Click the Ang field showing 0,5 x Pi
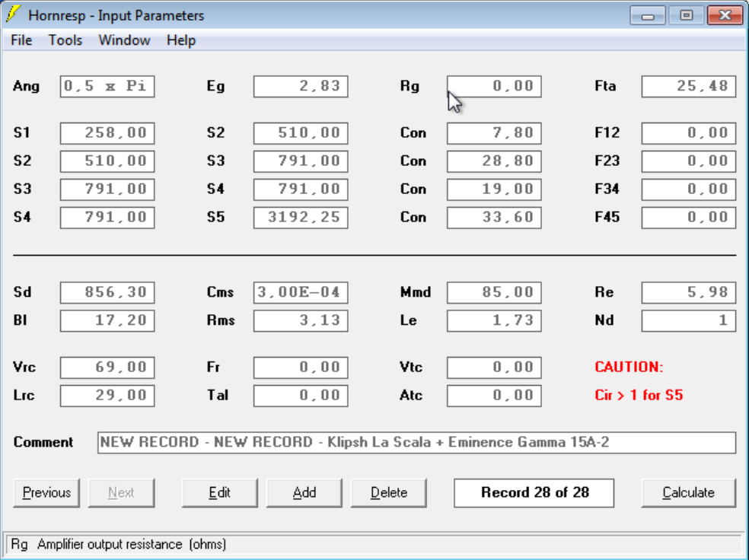The height and width of the screenshot is (560, 749). click(x=107, y=87)
